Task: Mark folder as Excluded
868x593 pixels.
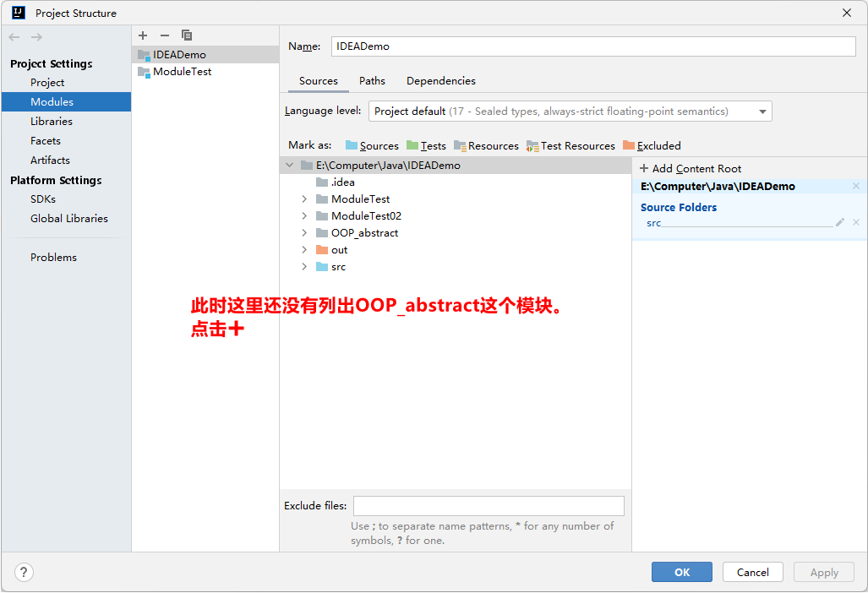Action: pyautogui.click(x=652, y=145)
